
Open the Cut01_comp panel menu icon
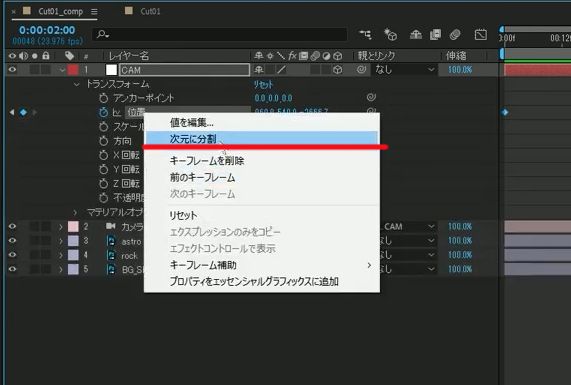pyautogui.click(x=94, y=12)
